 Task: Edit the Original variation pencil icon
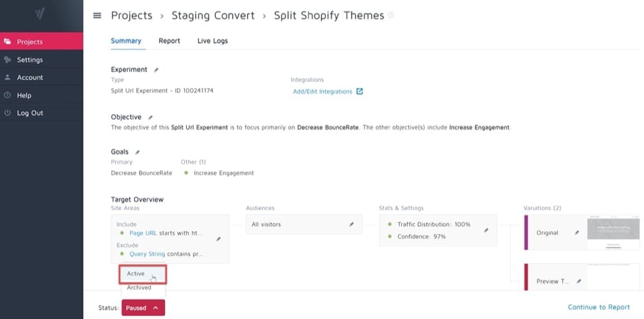pyautogui.click(x=576, y=233)
